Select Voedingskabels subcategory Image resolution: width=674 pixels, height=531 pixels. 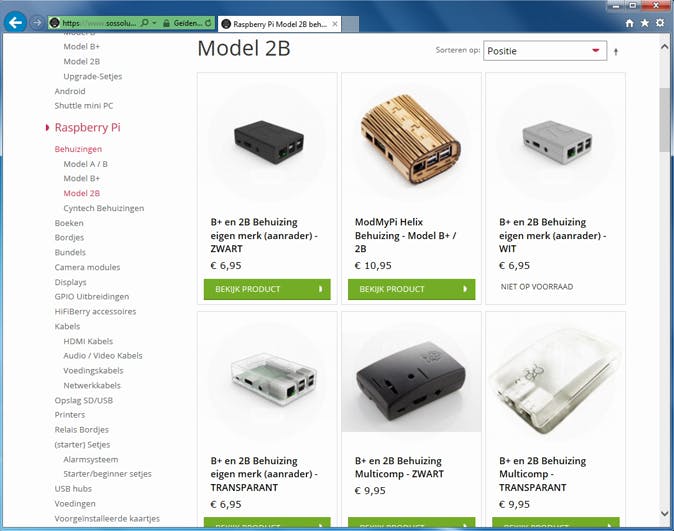point(93,371)
